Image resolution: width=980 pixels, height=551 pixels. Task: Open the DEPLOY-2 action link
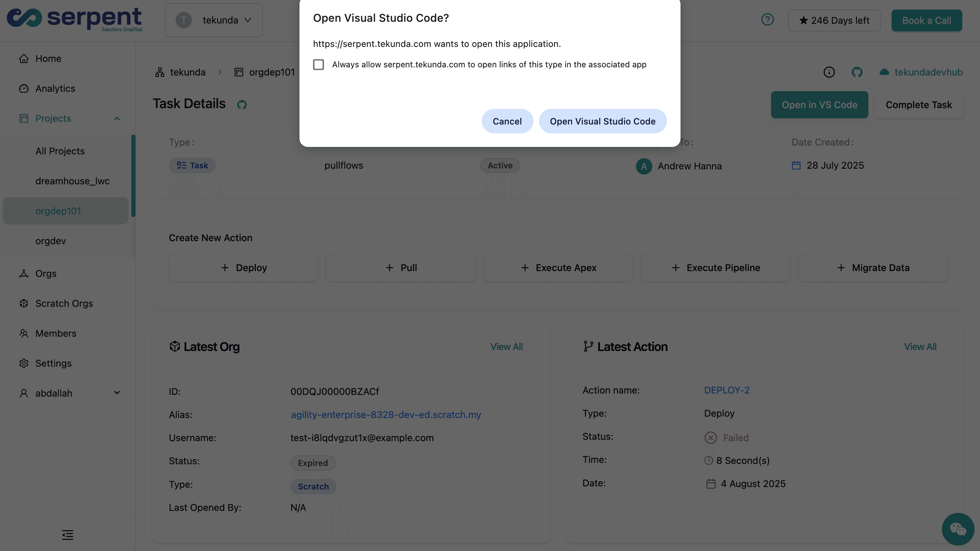coord(726,390)
